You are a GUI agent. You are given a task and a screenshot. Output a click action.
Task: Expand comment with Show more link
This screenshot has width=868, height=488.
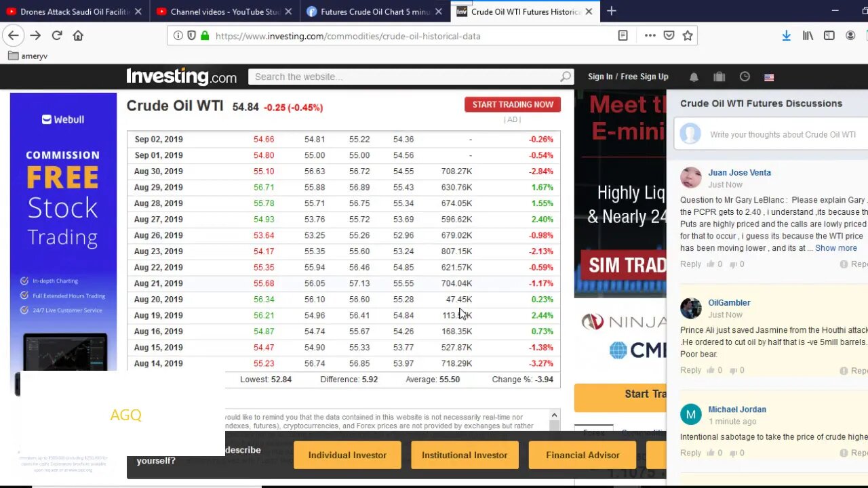click(835, 248)
